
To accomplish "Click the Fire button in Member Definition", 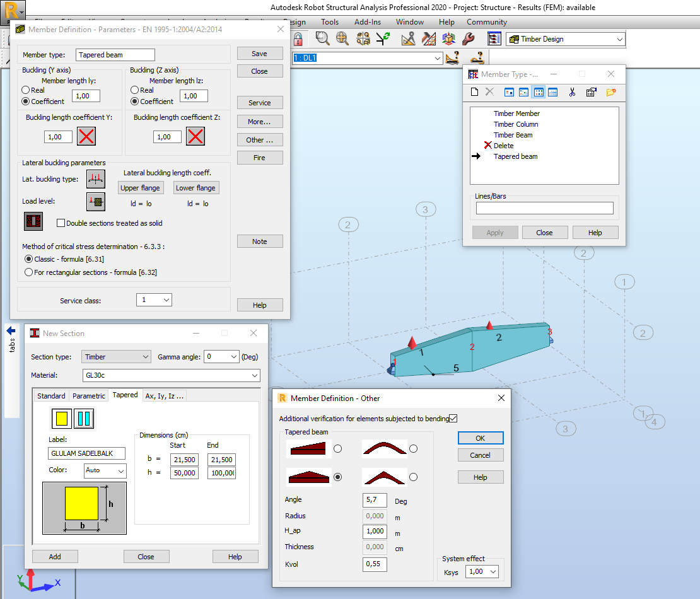I will [x=259, y=158].
